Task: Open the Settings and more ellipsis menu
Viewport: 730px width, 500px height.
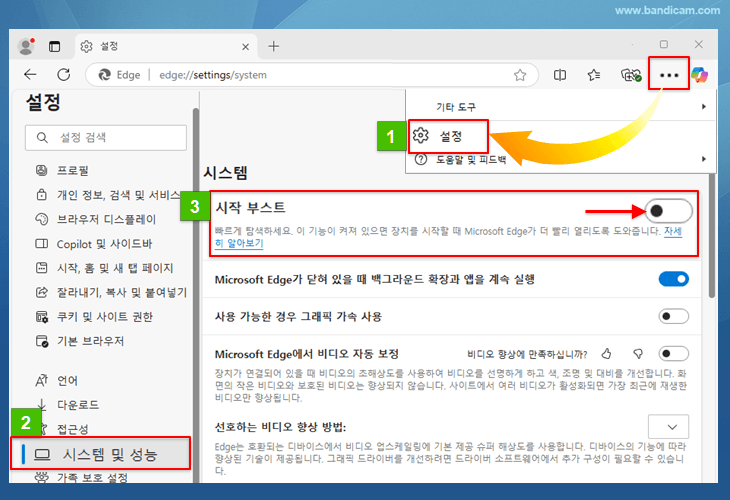Action: [669, 75]
